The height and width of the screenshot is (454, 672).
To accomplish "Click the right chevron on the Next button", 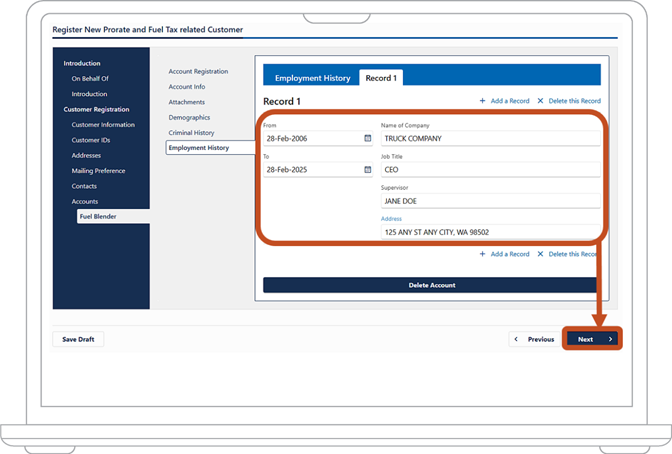I will [x=610, y=339].
